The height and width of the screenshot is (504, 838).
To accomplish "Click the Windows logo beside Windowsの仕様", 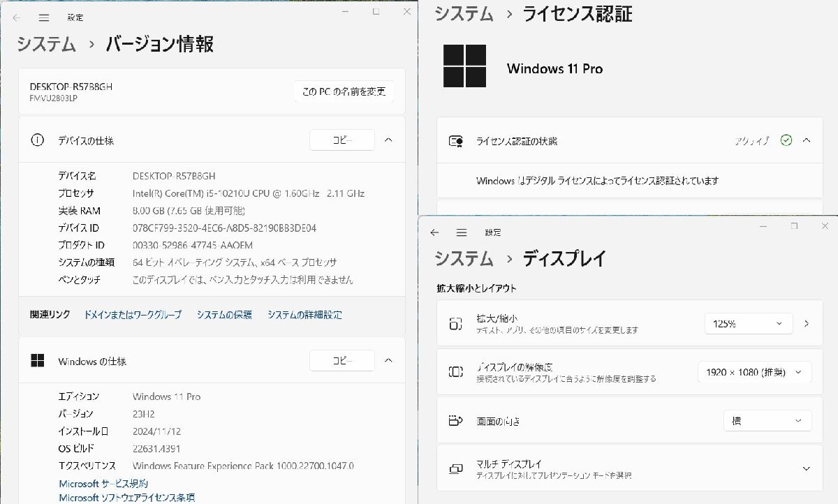I will (37, 361).
